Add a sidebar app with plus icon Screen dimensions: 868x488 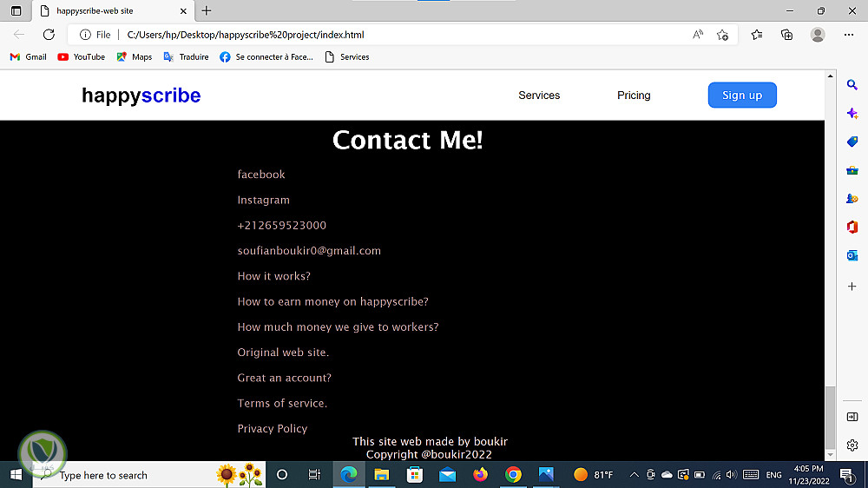[852, 287]
